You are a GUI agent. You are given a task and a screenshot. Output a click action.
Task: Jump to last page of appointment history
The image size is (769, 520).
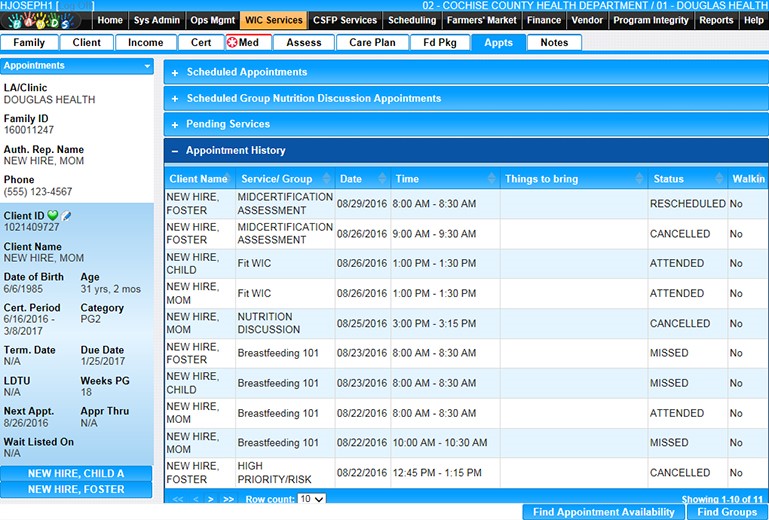pos(228,498)
